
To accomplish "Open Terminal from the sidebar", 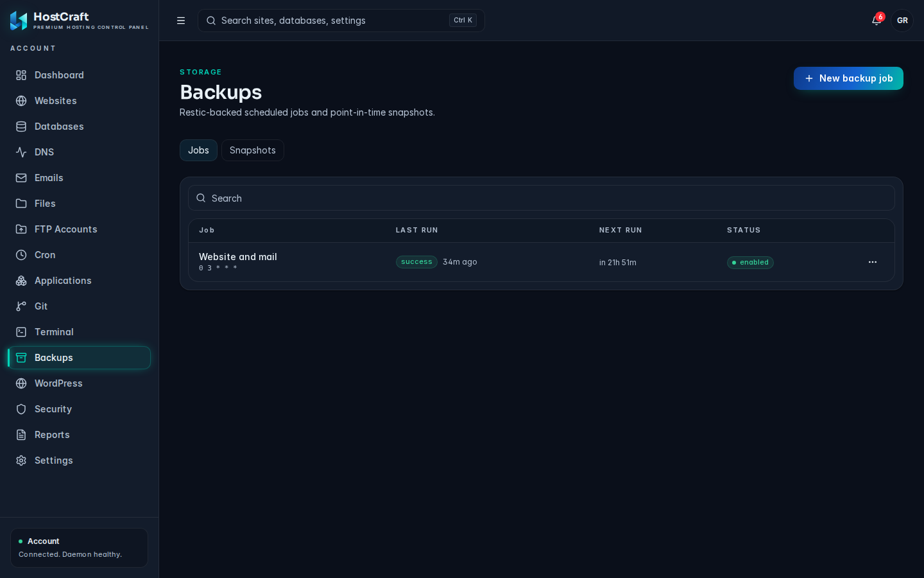I will coord(80,332).
